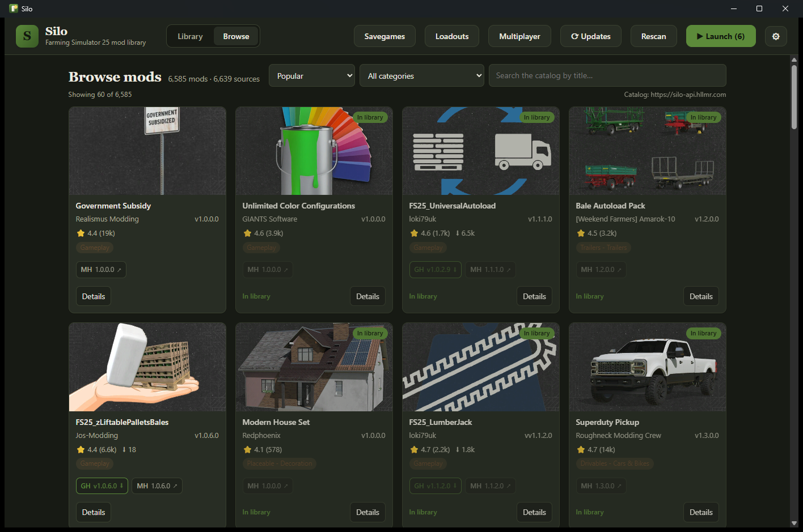Click In library badge on Superduty Pickup thumbnail
803x532 pixels.
point(703,333)
